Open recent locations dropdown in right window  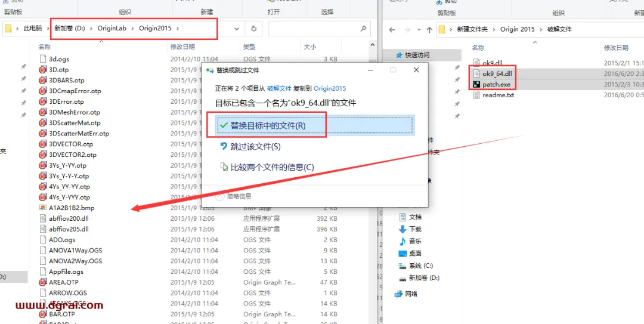click(x=419, y=30)
